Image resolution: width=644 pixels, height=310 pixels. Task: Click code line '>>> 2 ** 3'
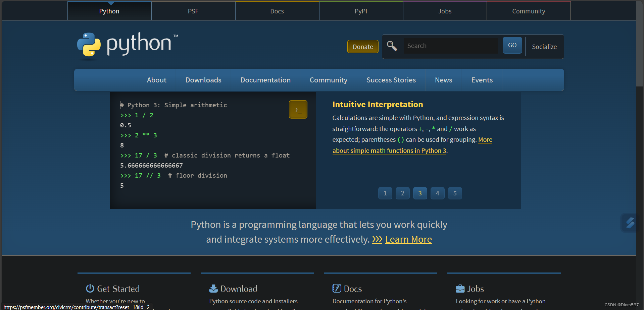pyautogui.click(x=139, y=135)
